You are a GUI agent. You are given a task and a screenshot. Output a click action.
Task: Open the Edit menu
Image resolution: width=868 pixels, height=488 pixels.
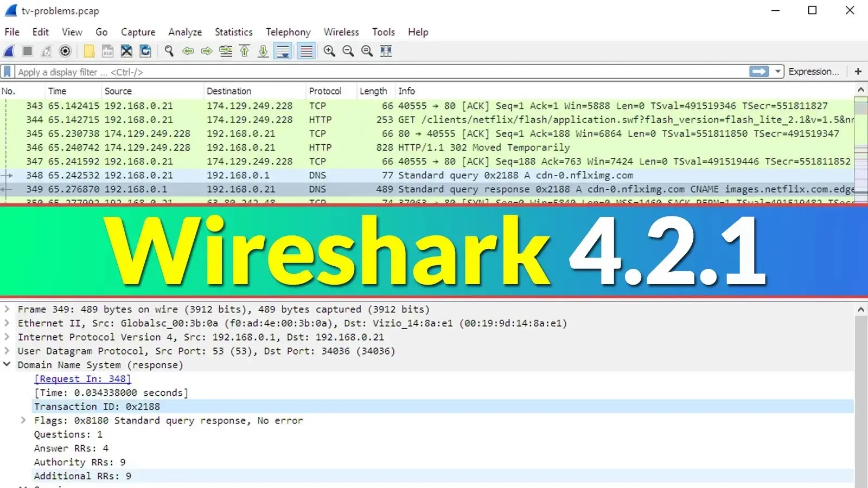pyautogui.click(x=40, y=32)
